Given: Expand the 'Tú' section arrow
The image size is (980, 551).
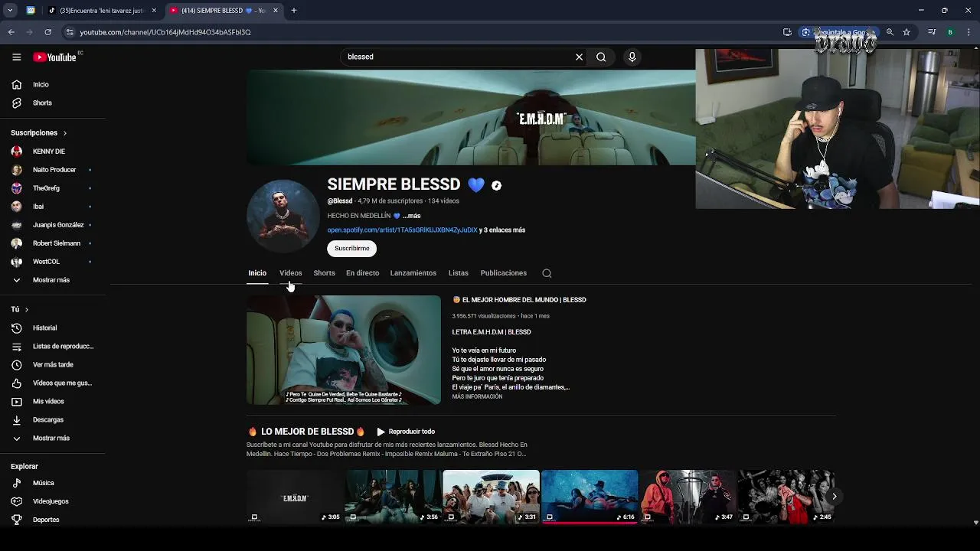Looking at the screenshot, I should (x=27, y=309).
